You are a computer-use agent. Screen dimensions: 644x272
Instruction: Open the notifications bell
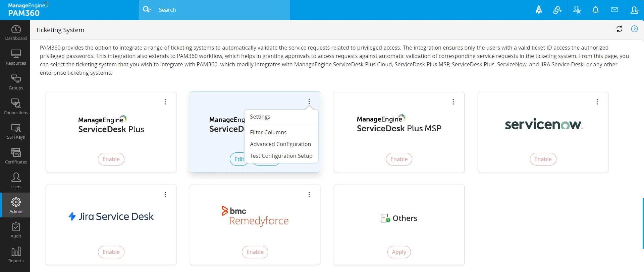[596, 10]
